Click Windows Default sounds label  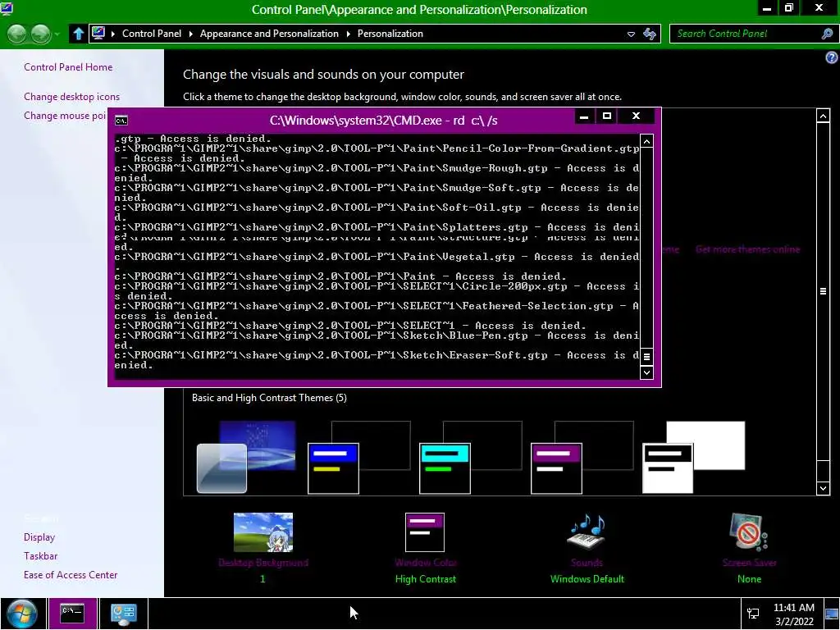coord(587,579)
